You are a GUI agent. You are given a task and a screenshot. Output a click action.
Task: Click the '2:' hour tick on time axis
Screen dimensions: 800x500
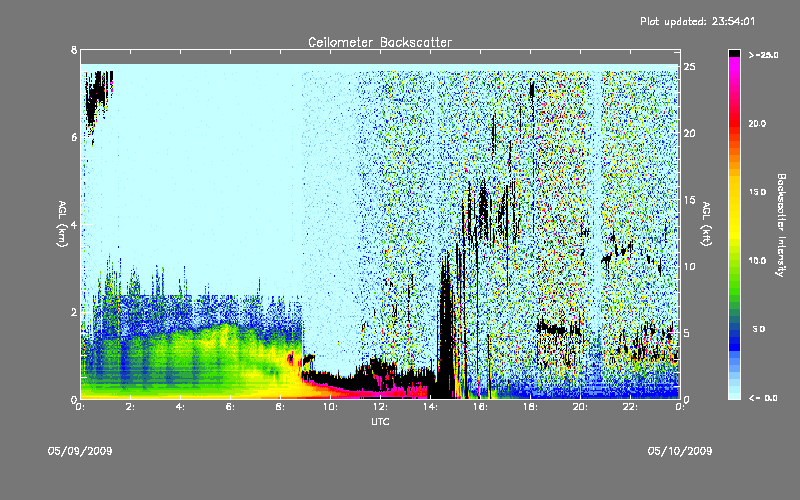130,407
